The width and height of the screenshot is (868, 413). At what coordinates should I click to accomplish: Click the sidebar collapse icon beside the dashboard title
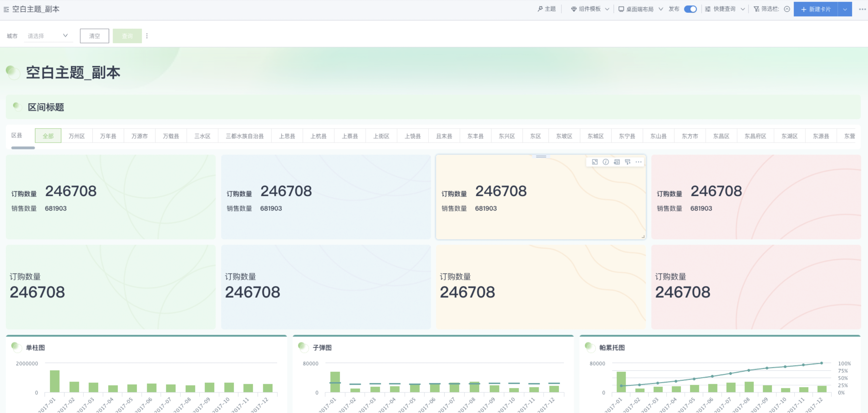(x=6, y=9)
